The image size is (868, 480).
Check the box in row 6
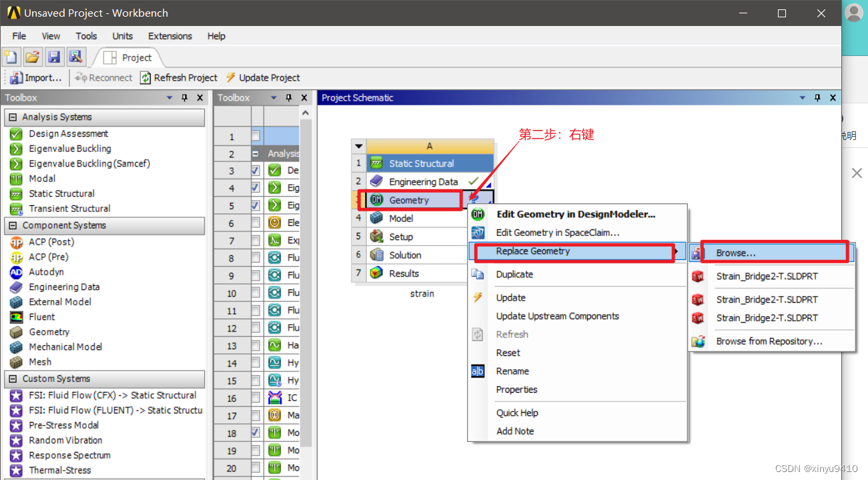pyautogui.click(x=256, y=223)
